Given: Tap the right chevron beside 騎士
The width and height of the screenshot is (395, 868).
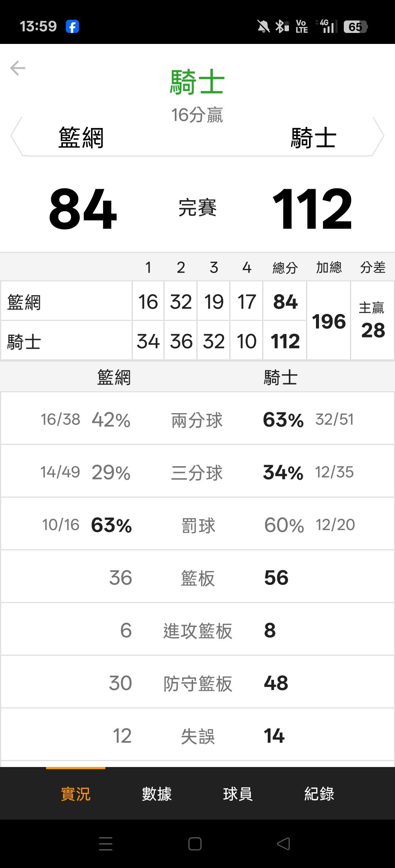Looking at the screenshot, I should tap(378, 136).
